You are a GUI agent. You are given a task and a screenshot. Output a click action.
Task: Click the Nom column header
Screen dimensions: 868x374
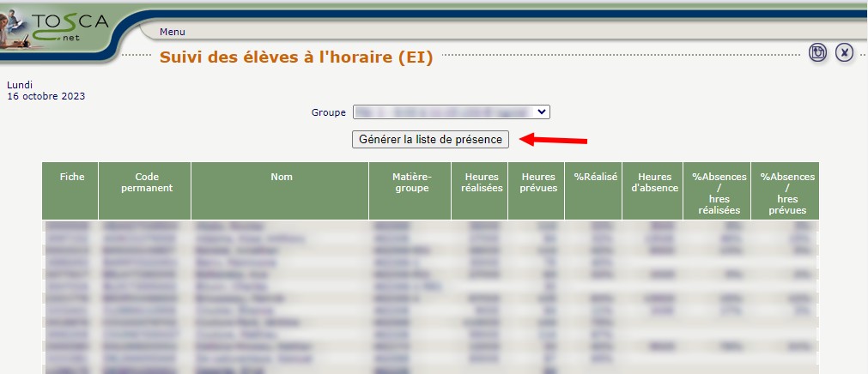[x=281, y=178]
